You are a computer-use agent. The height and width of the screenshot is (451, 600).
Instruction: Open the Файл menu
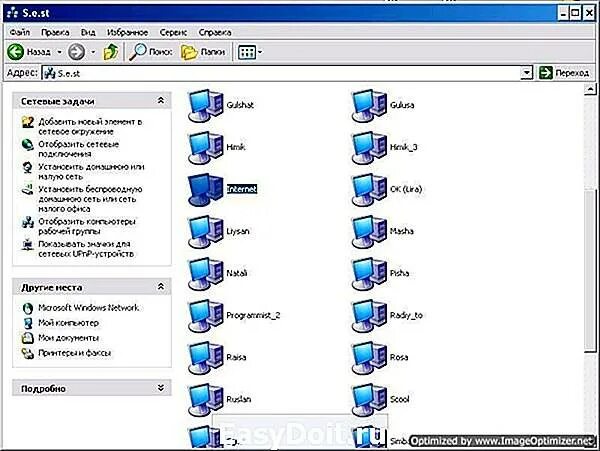click(x=20, y=32)
